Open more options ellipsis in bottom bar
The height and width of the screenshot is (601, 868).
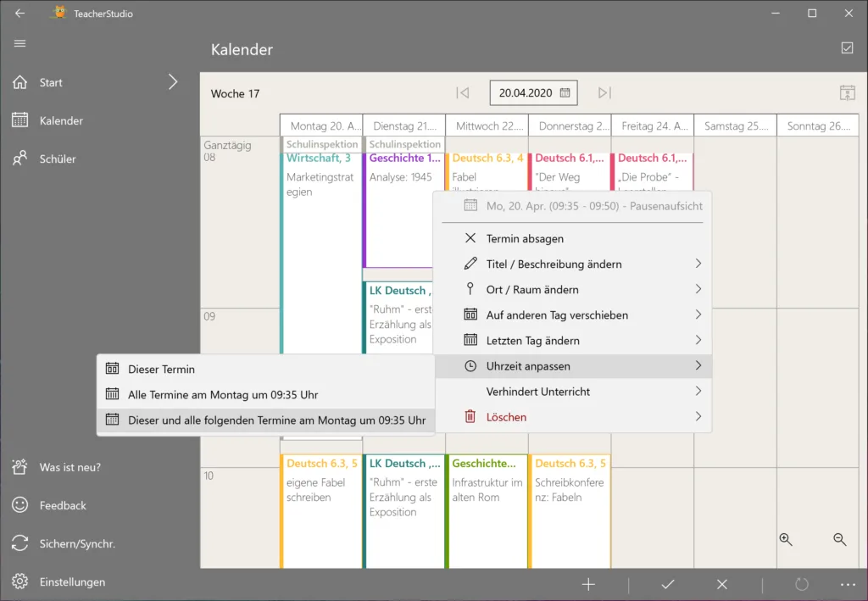pos(848,584)
